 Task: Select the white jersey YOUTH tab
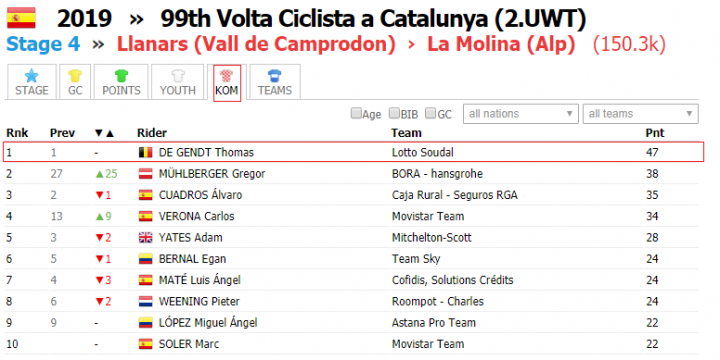tap(178, 82)
